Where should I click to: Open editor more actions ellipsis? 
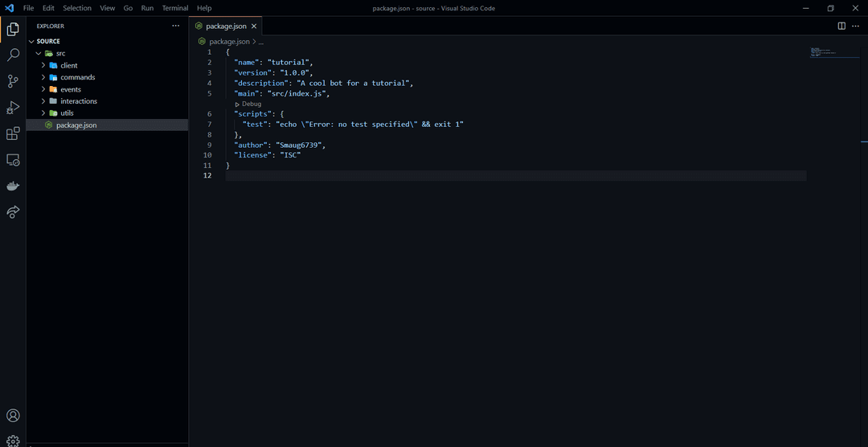click(857, 26)
